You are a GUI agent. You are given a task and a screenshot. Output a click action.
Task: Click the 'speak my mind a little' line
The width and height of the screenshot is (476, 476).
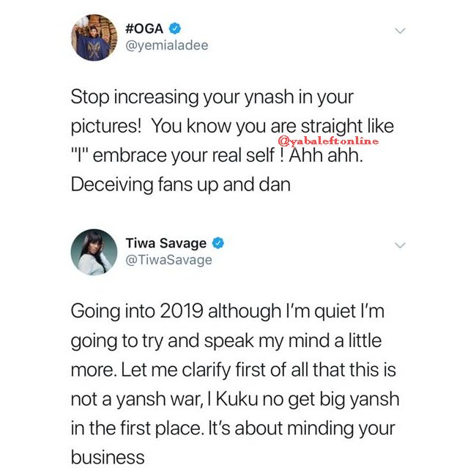226,341
